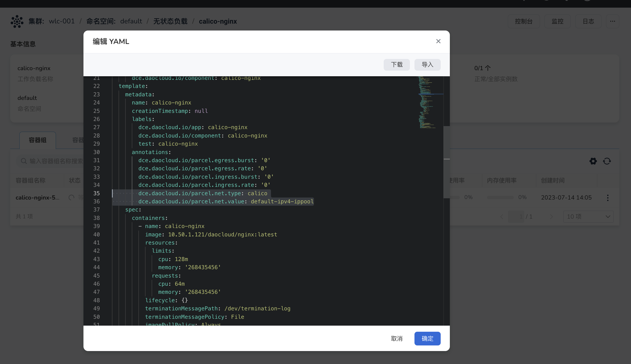Click the DaoCloud logo beside the breadcrumb
Viewport: 631px width, 364px height.
(x=17, y=21)
